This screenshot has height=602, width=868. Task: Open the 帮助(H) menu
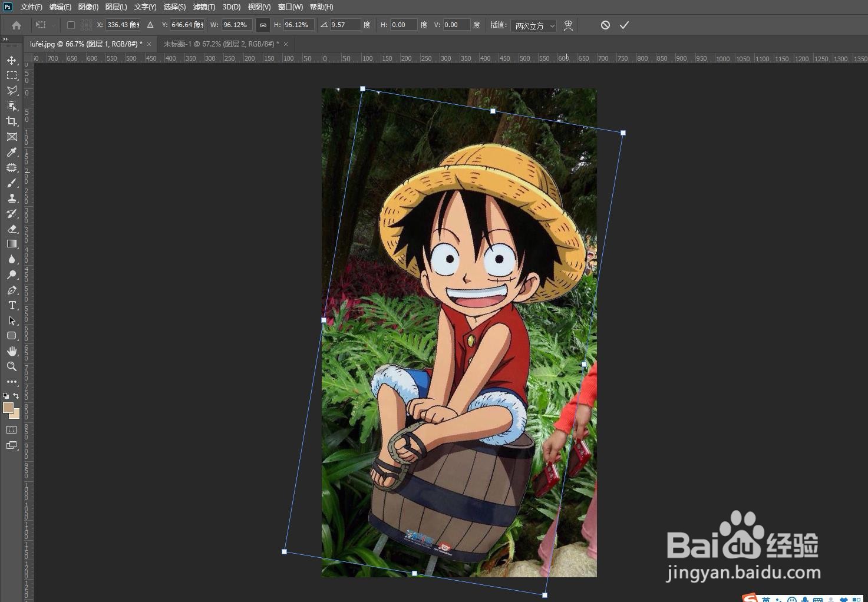point(321,7)
